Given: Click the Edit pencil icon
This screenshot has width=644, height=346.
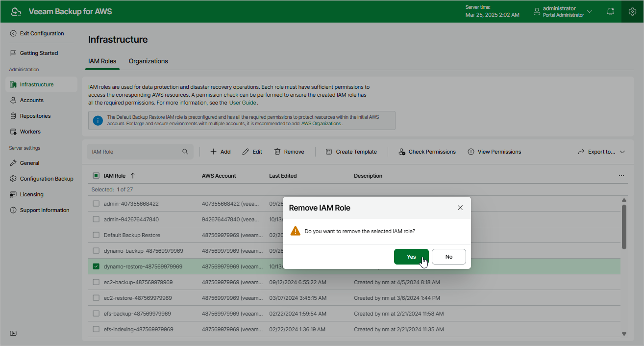Looking at the screenshot, I should pos(246,152).
